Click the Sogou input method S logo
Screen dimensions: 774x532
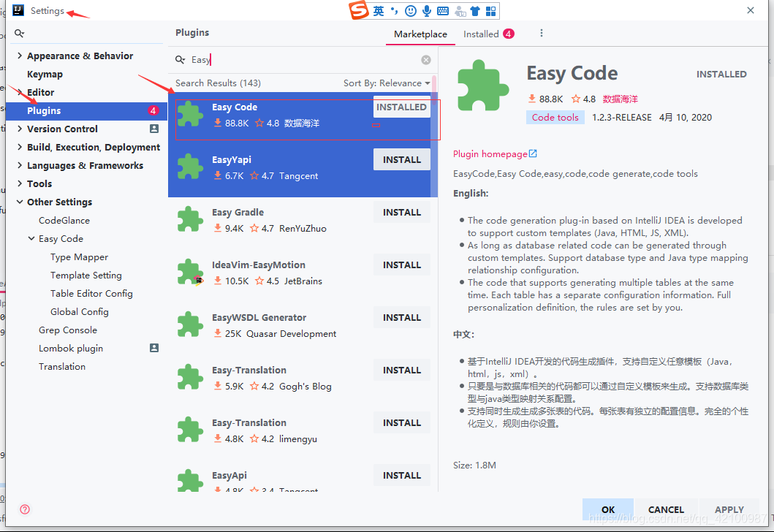[x=359, y=10]
